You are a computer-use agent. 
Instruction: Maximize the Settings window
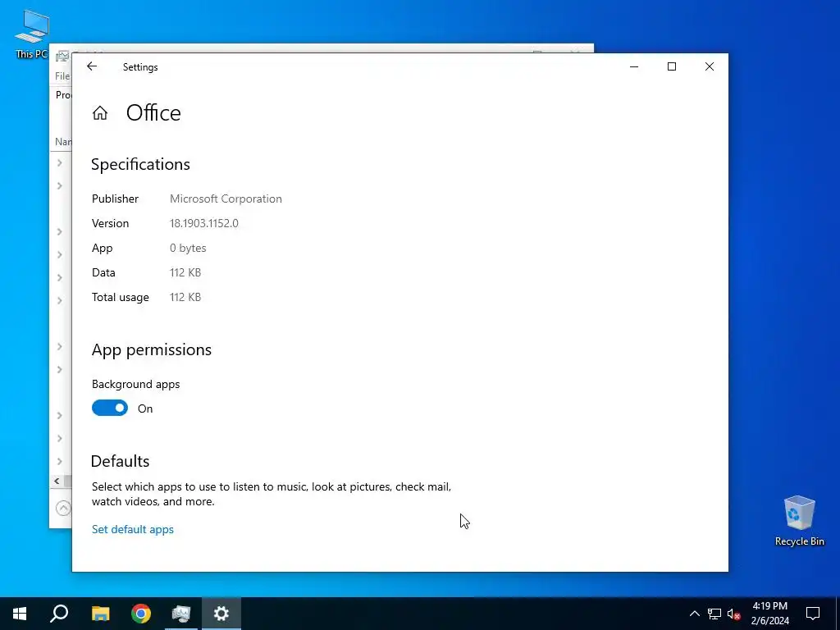[672, 66]
